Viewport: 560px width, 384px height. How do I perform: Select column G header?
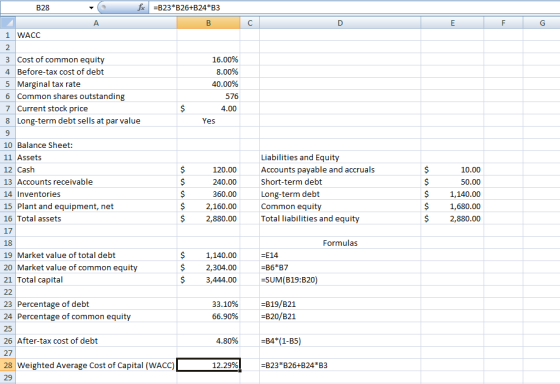coord(542,23)
